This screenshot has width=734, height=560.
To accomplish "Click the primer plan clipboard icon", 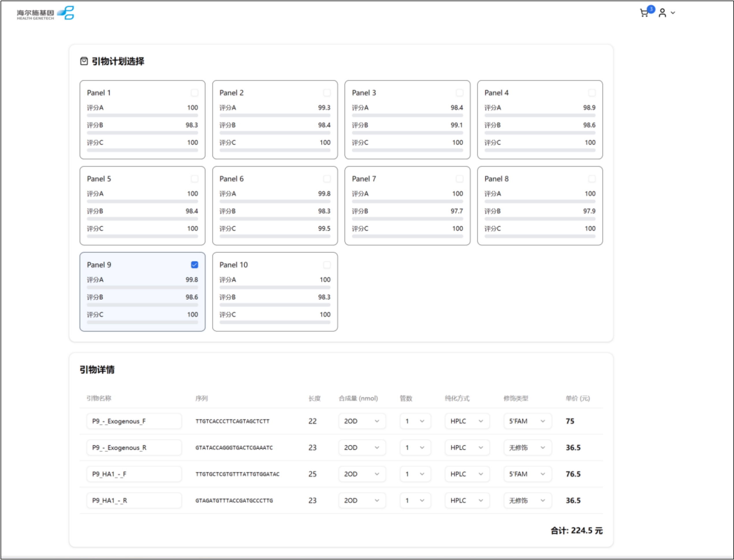I will tap(84, 61).
